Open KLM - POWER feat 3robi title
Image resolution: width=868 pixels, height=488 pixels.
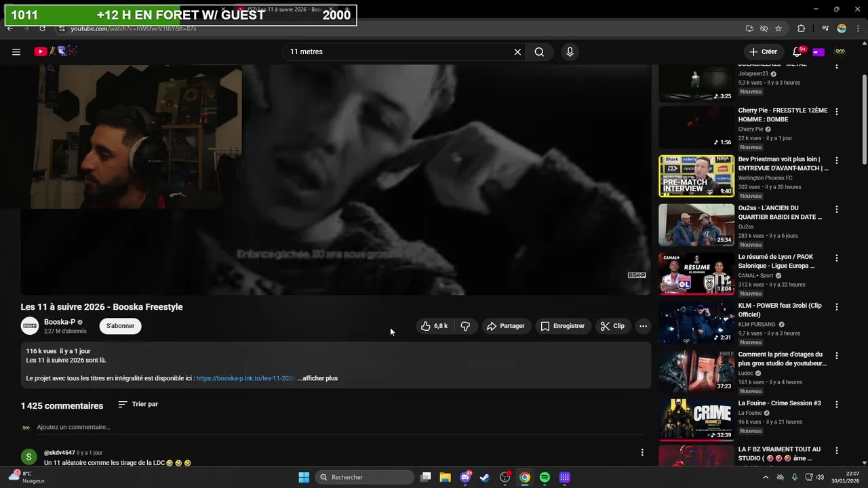(780, 310)
